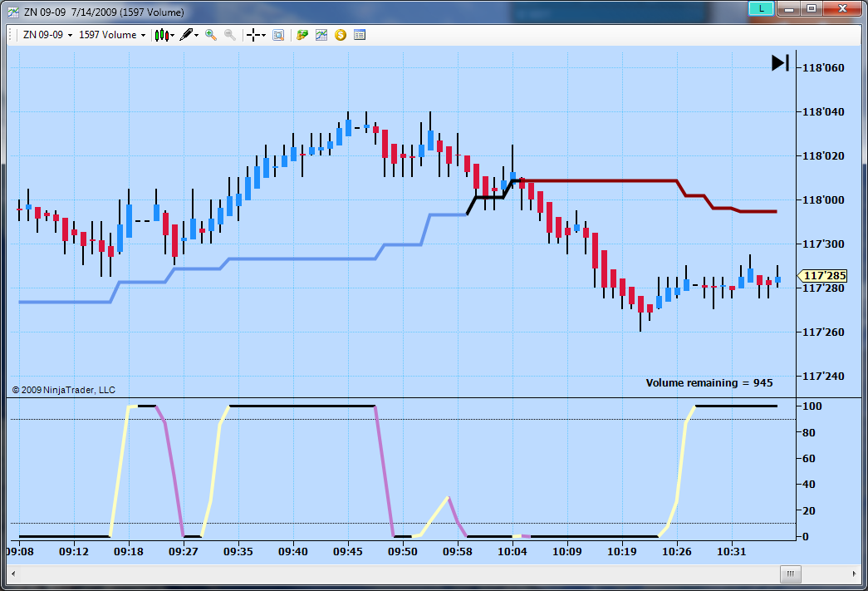The width and height of the screenshot is (868, 591).
Task: Click the 10:26 time axis label
Action: 676,552
